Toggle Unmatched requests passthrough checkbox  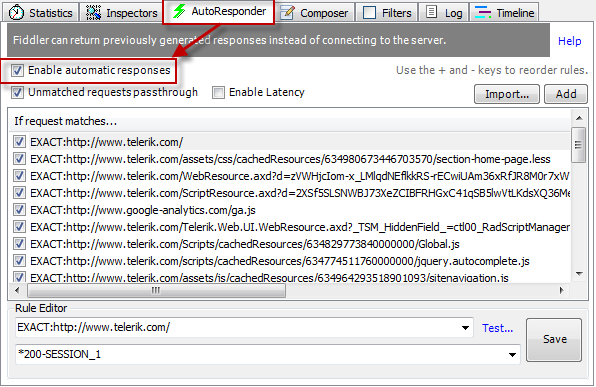[x=17, y=92]
